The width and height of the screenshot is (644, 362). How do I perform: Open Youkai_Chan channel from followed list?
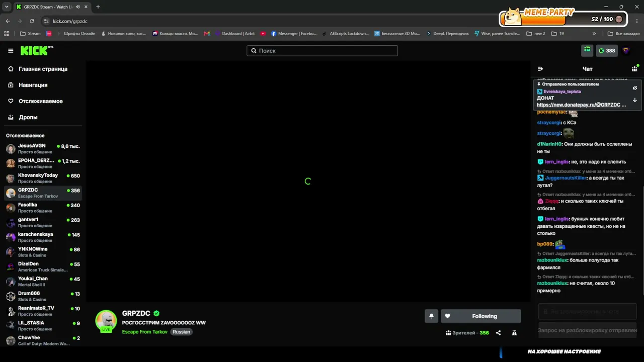coord(43,282)
